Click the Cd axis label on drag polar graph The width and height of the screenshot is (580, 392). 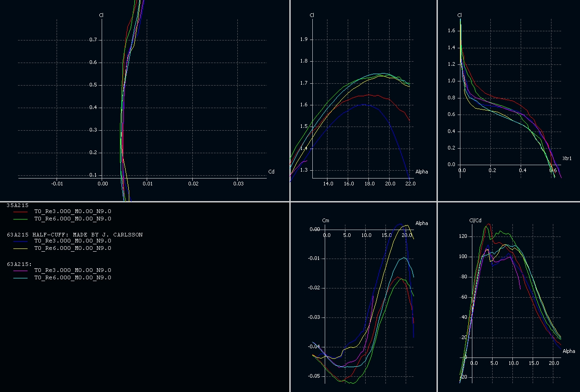pyautogui.click(x=271, y=172)
